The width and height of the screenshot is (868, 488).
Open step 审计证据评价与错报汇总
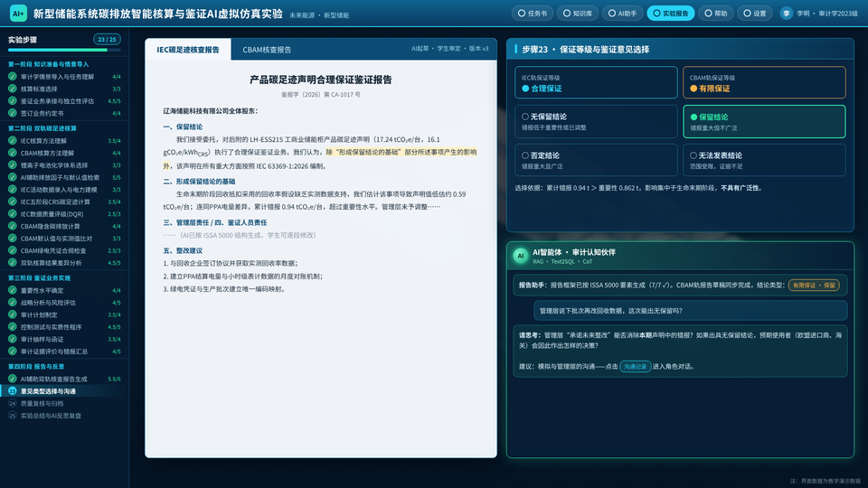64,352
